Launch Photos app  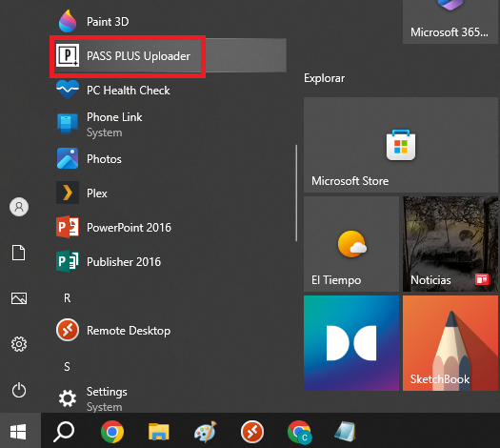(x=169, y=158)
